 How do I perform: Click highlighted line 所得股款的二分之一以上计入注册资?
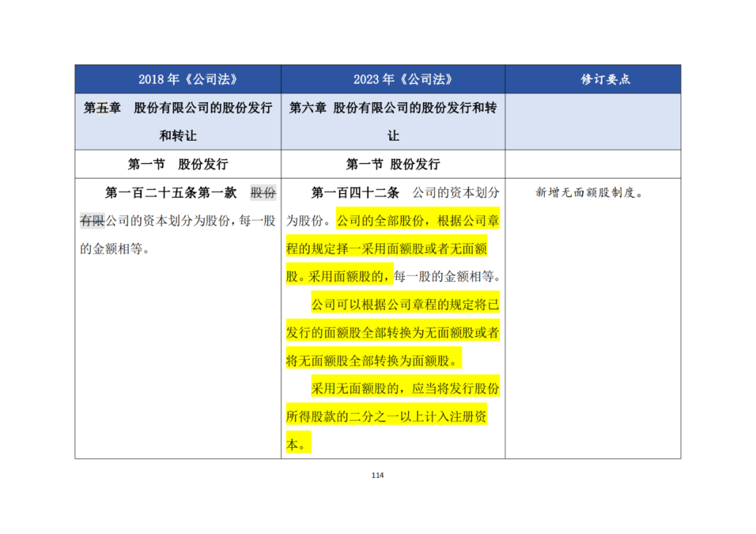click(386, 416)
